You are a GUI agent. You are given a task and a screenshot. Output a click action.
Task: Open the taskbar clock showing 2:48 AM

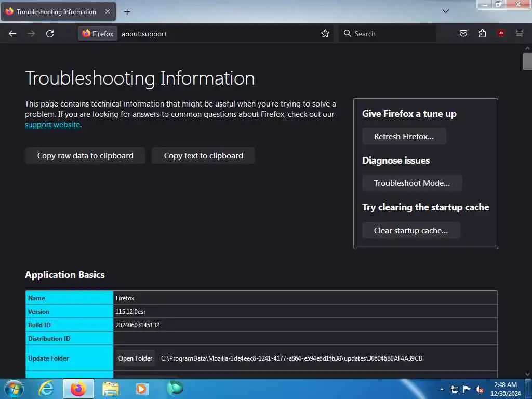506,389
